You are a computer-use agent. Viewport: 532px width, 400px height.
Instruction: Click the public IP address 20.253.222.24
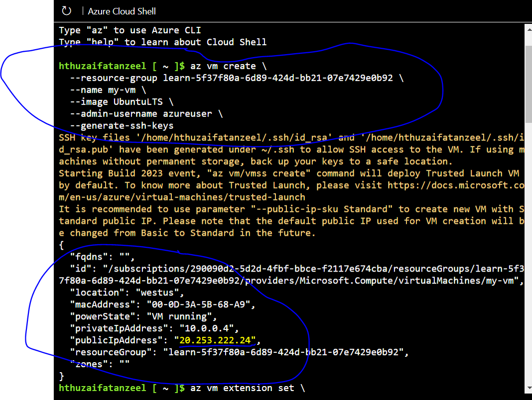pyautogui.click(x=215, y=340)
